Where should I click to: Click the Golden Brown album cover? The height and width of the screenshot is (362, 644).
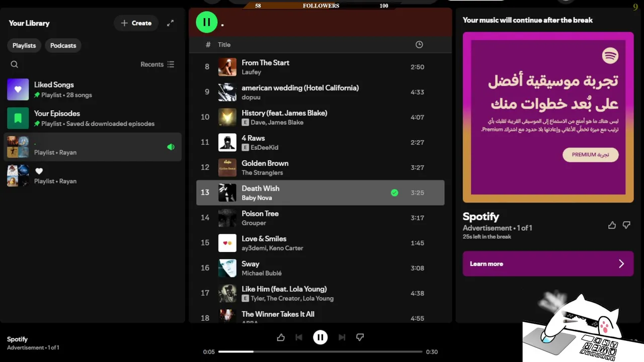[x=227, y=167]
